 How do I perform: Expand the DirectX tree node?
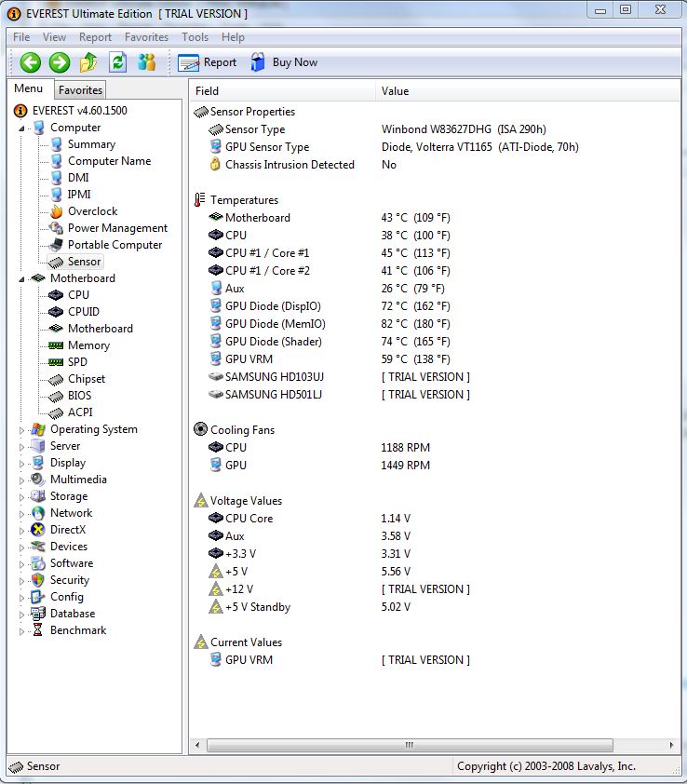21,531
